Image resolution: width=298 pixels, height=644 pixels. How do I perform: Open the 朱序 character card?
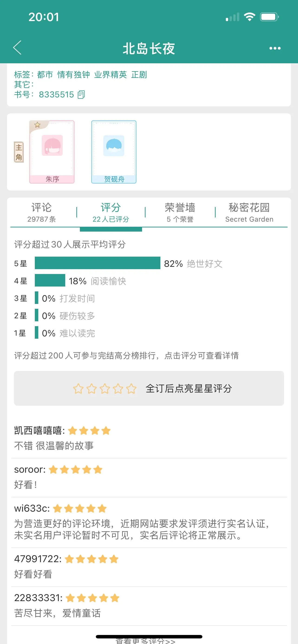point(52,152)
